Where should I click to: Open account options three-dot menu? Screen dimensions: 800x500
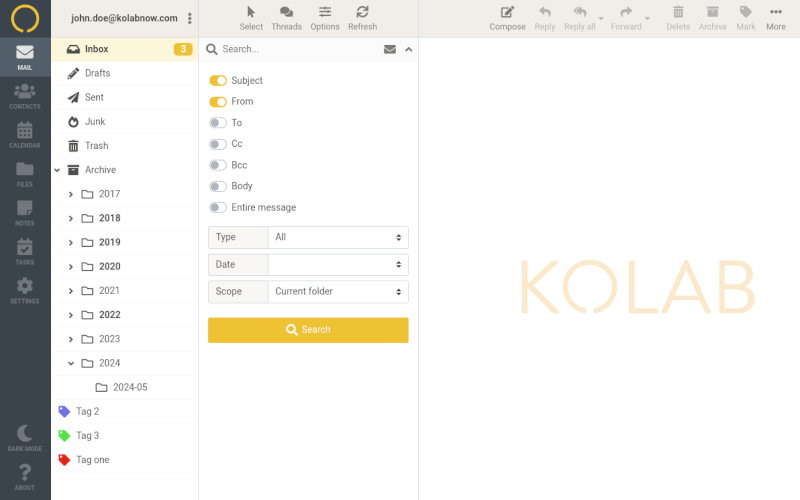coord(189,18)
